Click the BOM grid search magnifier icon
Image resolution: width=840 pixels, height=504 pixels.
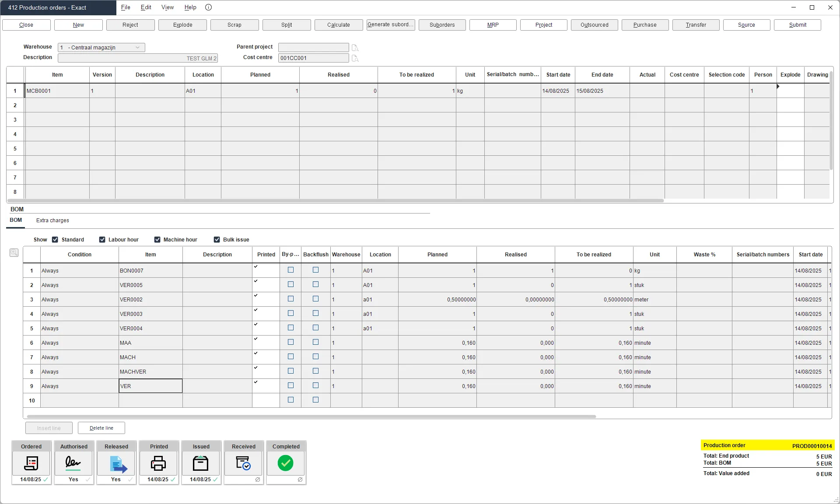pos(14,253)
